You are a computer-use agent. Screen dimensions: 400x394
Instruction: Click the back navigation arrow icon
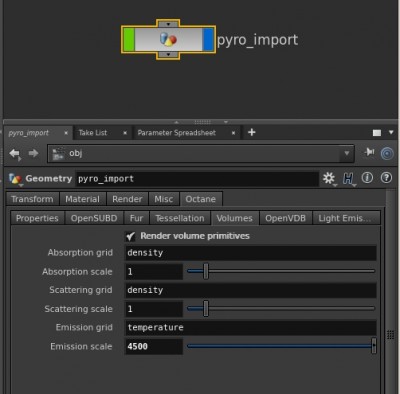pyautogui.click(x=14, y=154)
